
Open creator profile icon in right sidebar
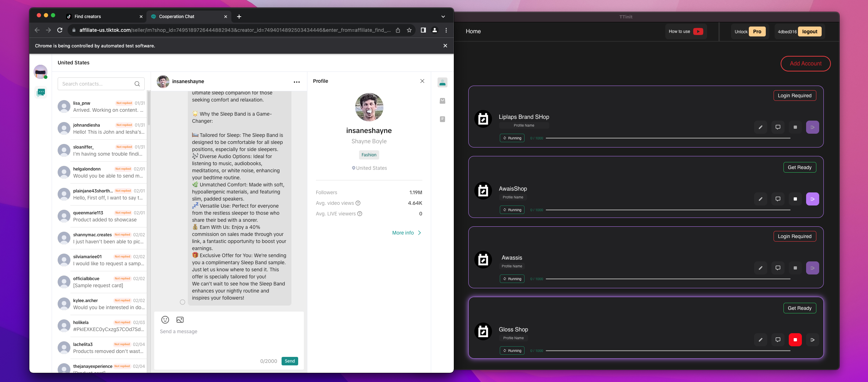pos(442,83)
